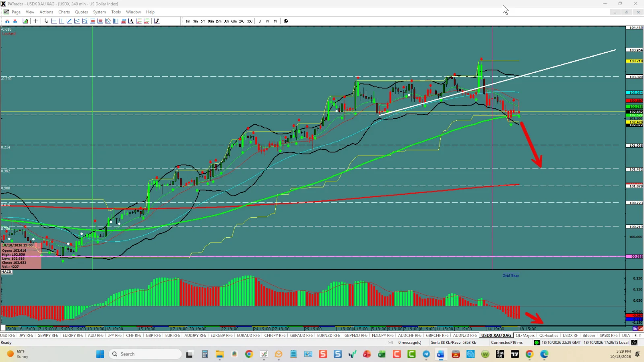Click the Connected/19 ms status text
644x362 pixels.
point(507,343)
